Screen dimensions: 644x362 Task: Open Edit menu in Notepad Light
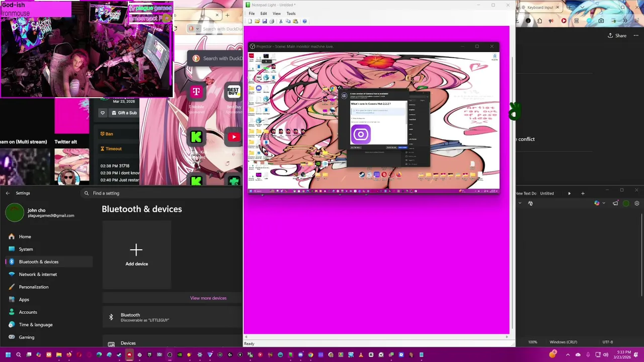point(264,14)
